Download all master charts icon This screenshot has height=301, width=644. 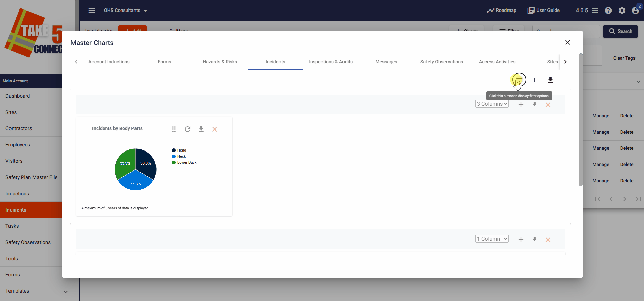click(x=550, y=80)
